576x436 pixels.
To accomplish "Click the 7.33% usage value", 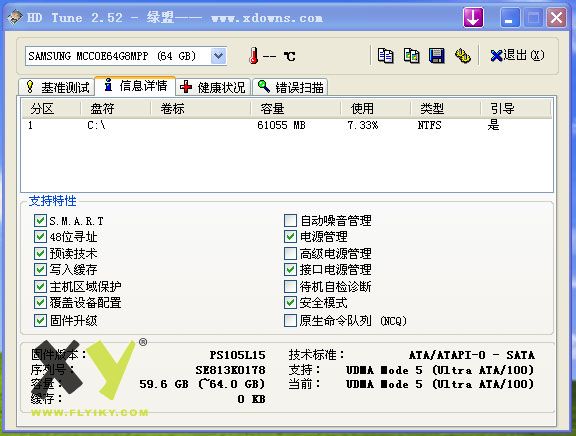I will (363, 125).
